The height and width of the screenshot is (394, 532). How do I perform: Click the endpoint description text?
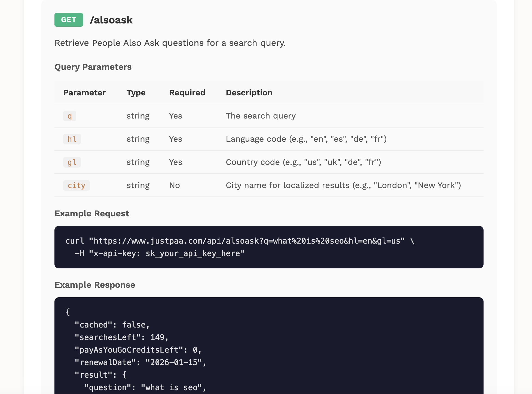(170, 43)
